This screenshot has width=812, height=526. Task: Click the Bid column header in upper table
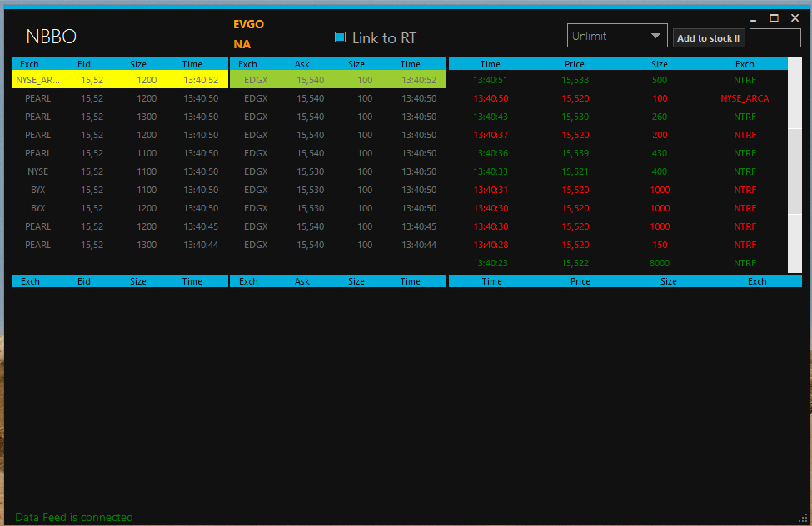pyautogui.click(x=84, y=64)
